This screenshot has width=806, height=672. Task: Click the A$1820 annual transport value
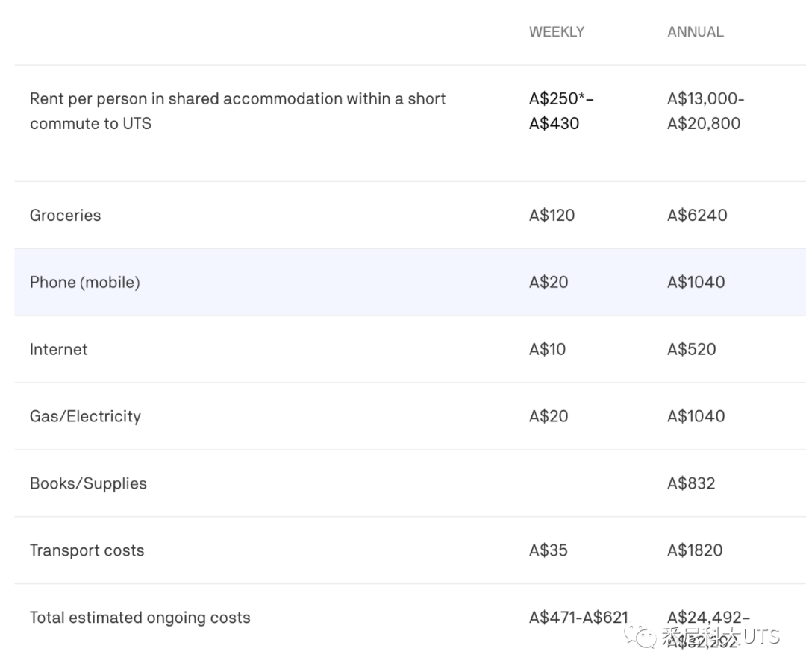pos(695,550)
